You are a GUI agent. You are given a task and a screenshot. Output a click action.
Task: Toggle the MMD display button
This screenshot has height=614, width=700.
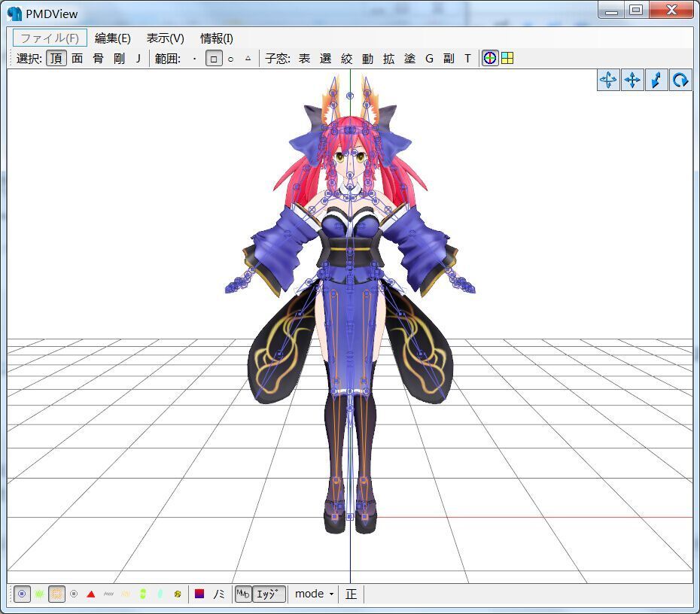click(x=242, y=594)
